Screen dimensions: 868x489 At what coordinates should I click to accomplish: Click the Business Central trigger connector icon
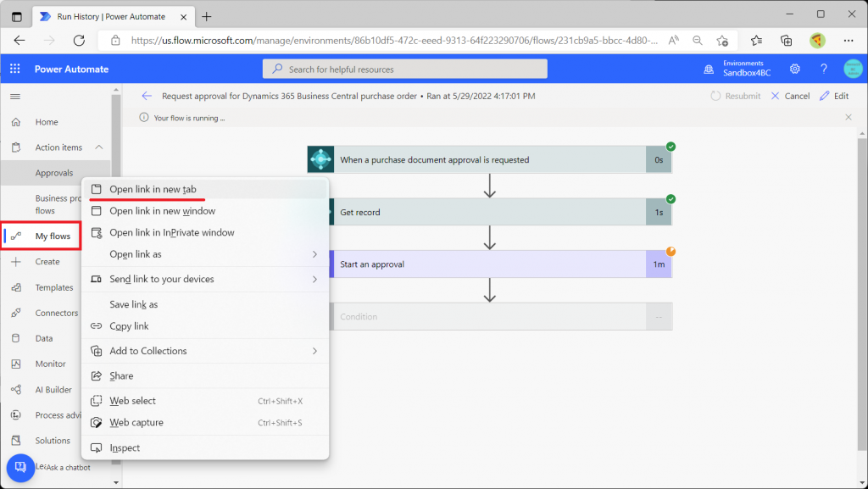320,159
